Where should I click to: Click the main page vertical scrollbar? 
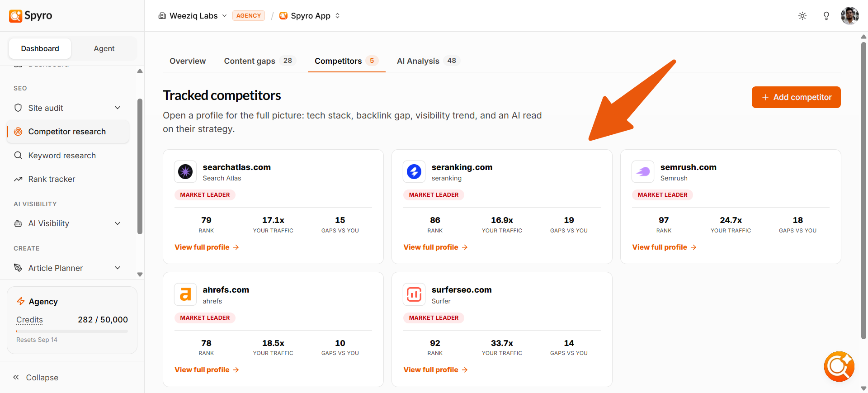[x=863, y=190]
